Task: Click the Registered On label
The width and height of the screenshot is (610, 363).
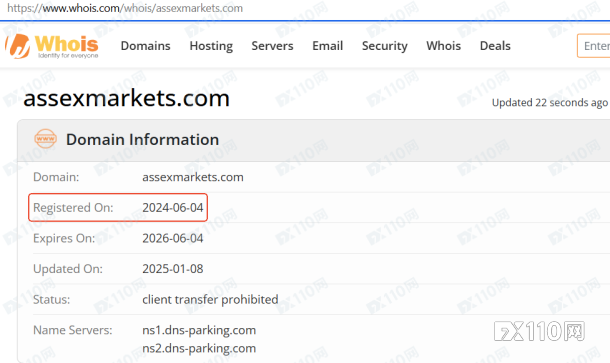Action: (x=73, y=208)
